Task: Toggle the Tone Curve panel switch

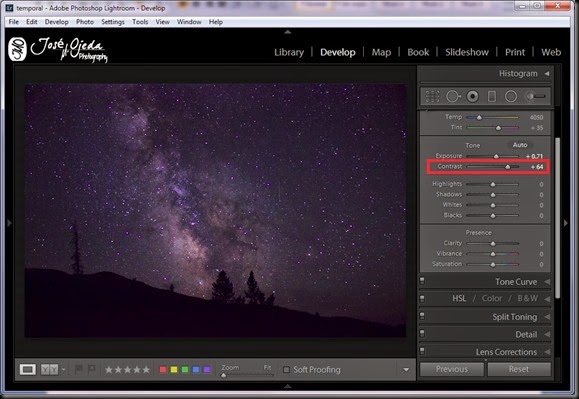Action: (422, 281)
